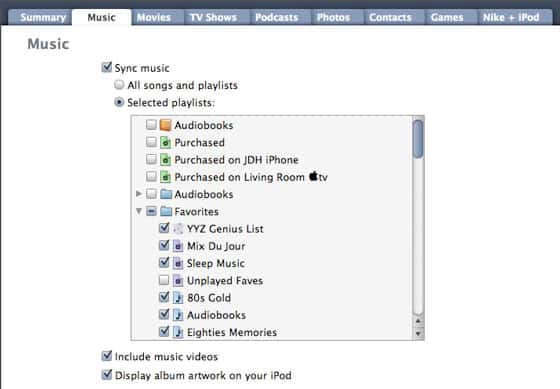
Task: Click the orange Audiobooks book icon
Action: pos(165,125)
